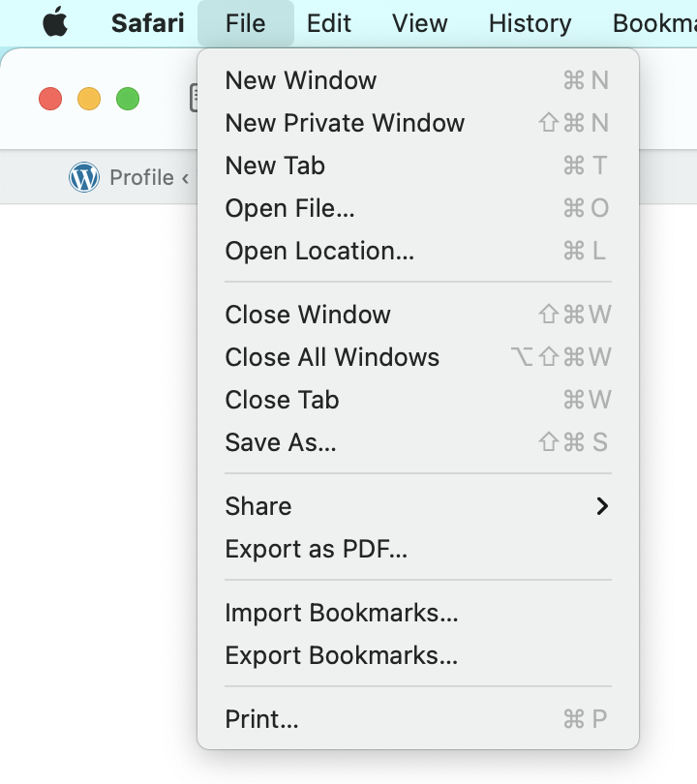Image resolution: width=697 pixels, height=784 pixels.
Task: Select Export Bookmarks…
Action: 418,655
